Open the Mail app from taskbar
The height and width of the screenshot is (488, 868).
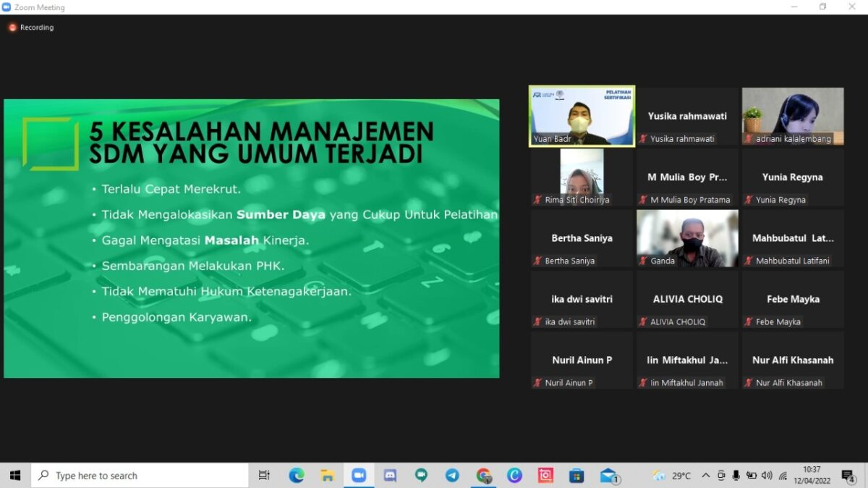click(x=609, y=476)
